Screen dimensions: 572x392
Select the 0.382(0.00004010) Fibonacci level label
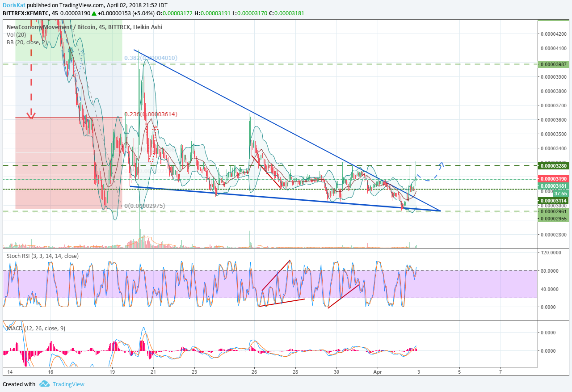click(x=151, y=58)
